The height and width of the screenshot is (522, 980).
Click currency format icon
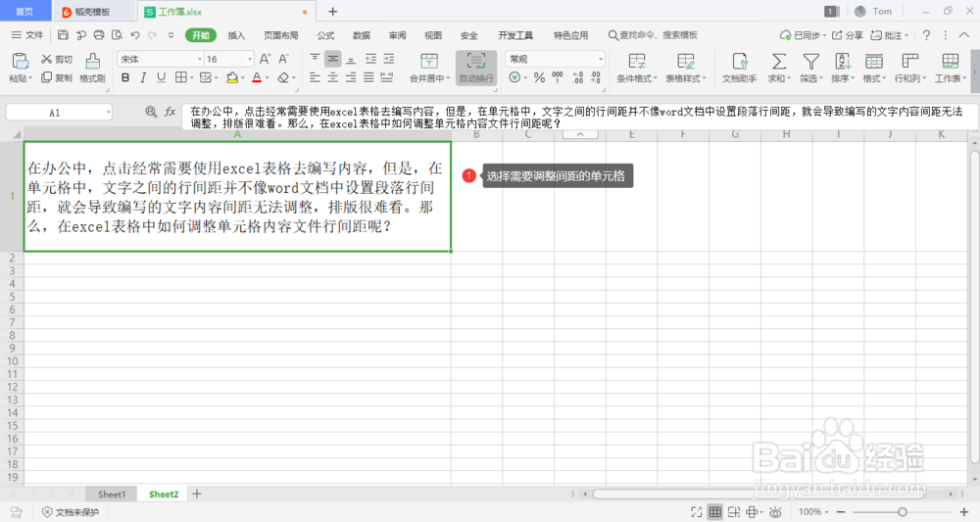click(x=514, y=77)
